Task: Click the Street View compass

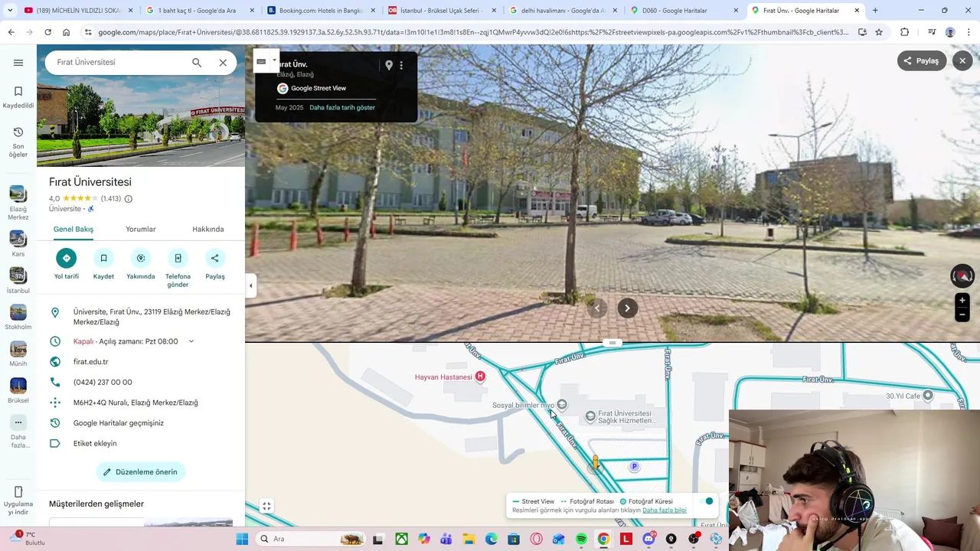Action: pos(962,276)
